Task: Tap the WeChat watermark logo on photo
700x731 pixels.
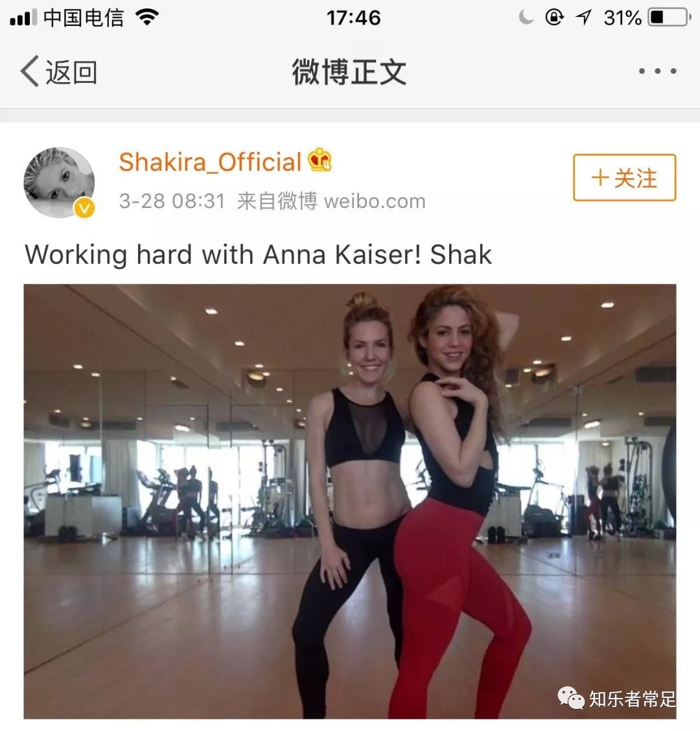Action: [x=571, y=698]
